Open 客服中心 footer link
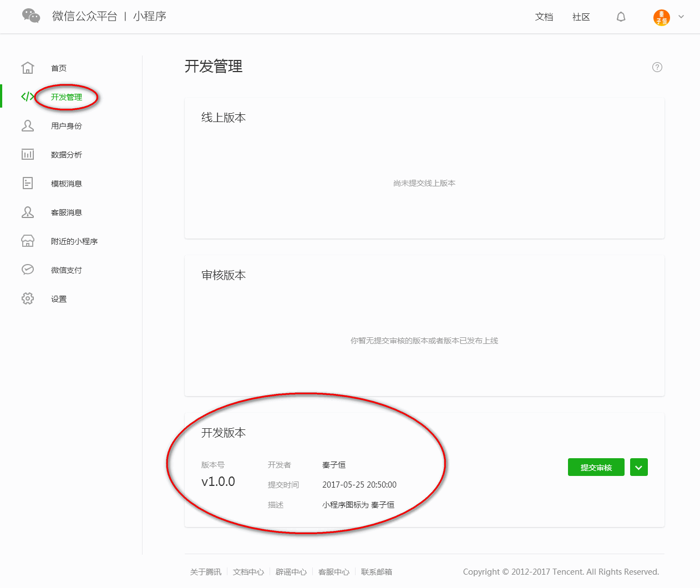700x588 pixels. pos(334,572)
